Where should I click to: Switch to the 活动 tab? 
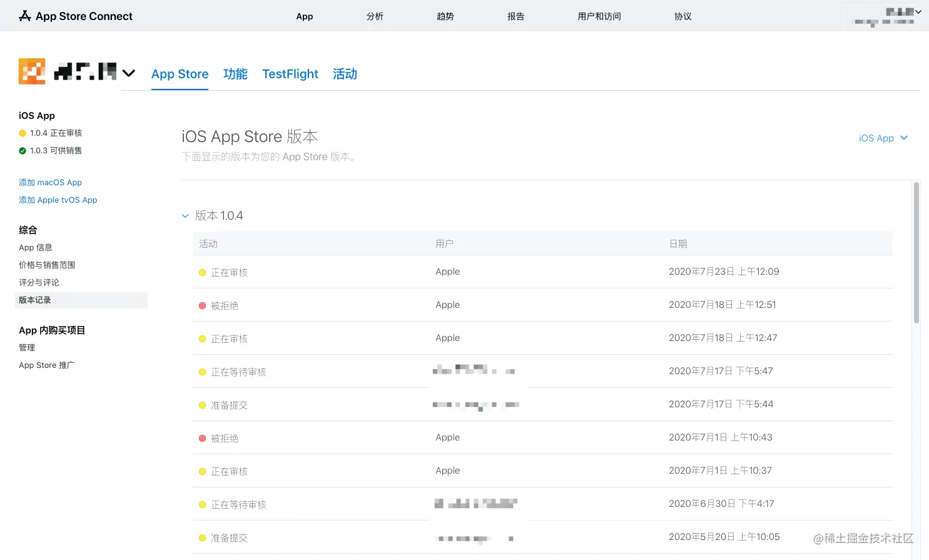(x=345, y=74)
